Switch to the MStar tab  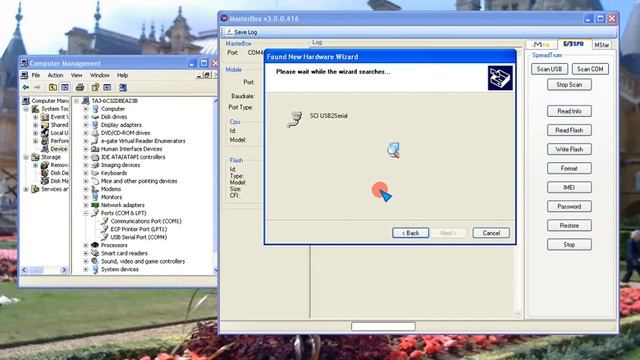pyautogui.click(x=602, y=44)
